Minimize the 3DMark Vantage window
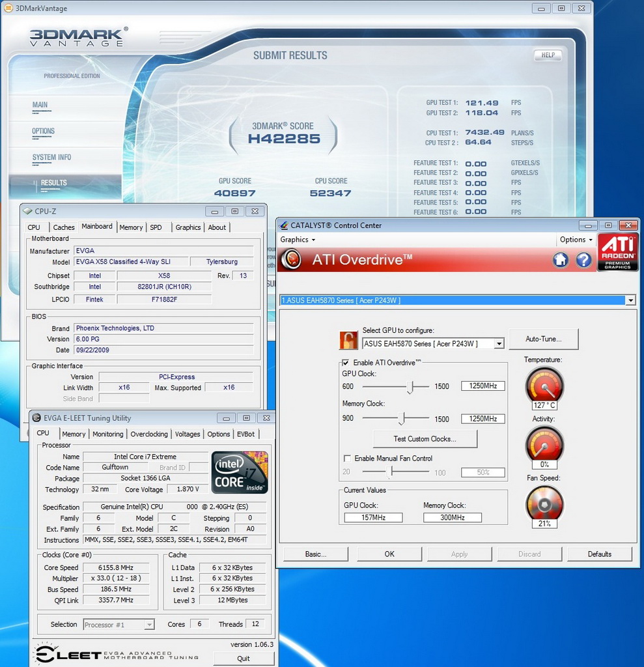 click(542, 8)
